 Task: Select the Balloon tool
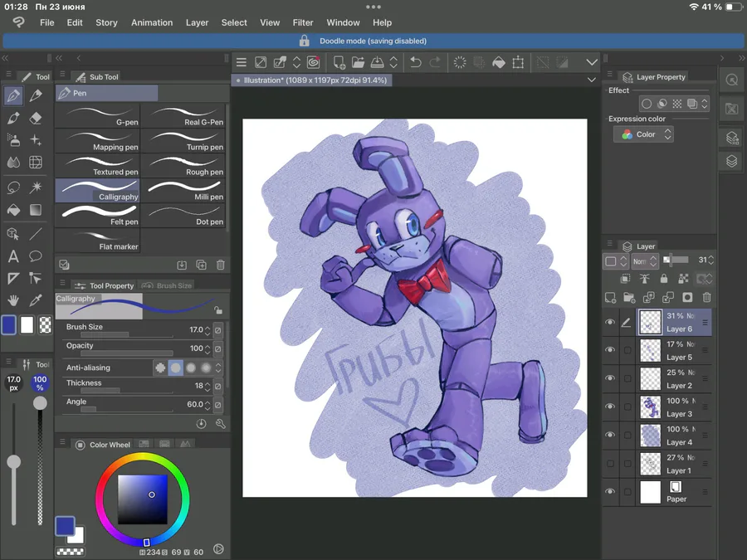[x=36, y=256]
